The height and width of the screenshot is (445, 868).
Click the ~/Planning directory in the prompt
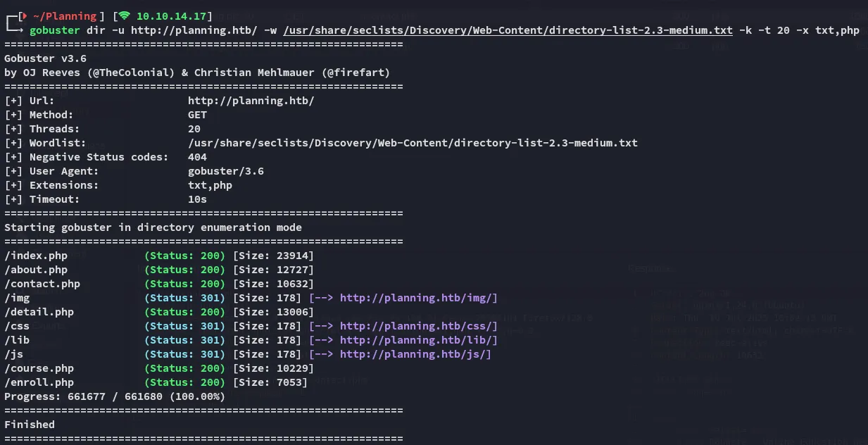click(65, 15)
